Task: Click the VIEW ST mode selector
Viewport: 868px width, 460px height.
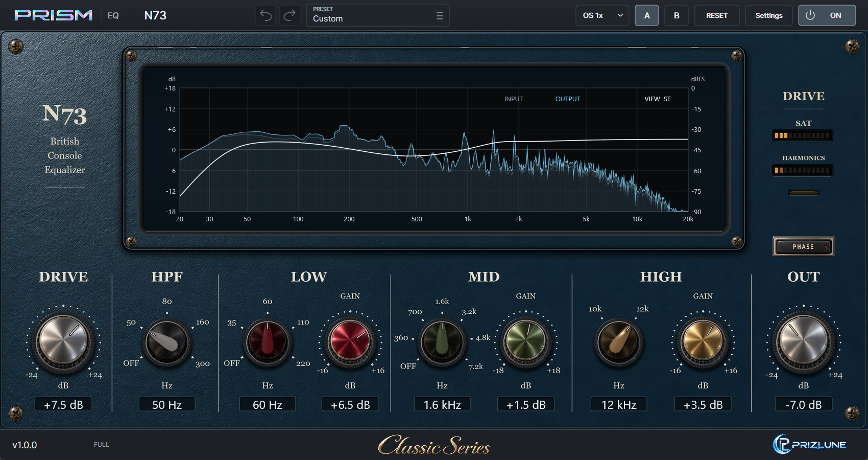Action: coord(658,99)
